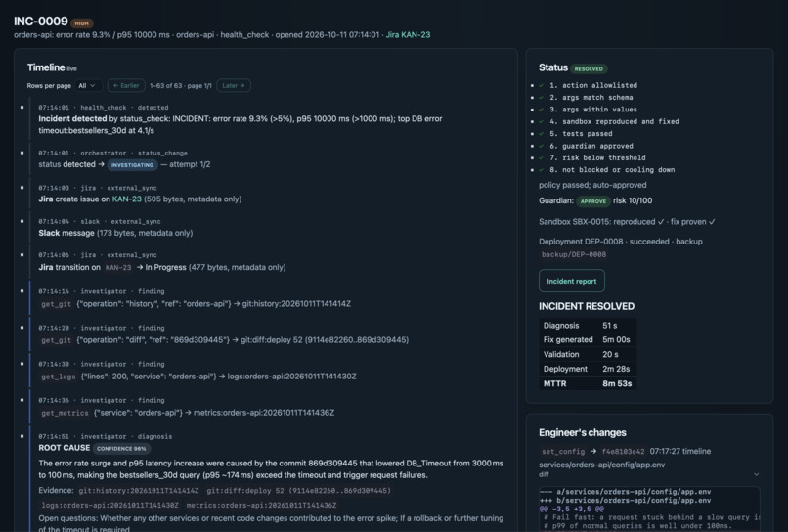Screen dimensions: 788x532
Task: Click the HIGH severity badge
Action: pyautogui.click(x=82, y=23)
